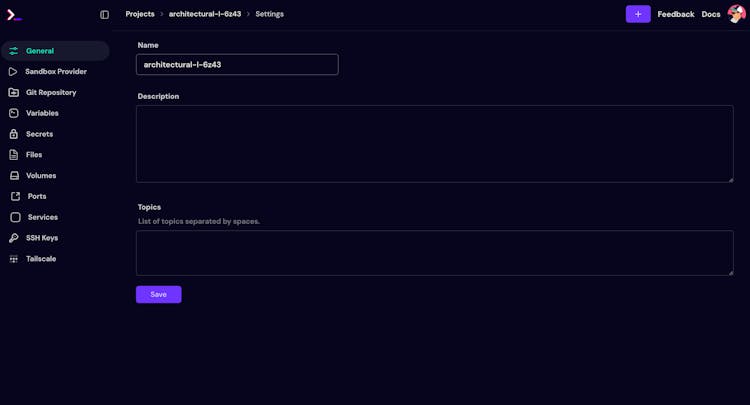Toggle the sidebar collapse icon

104,15
